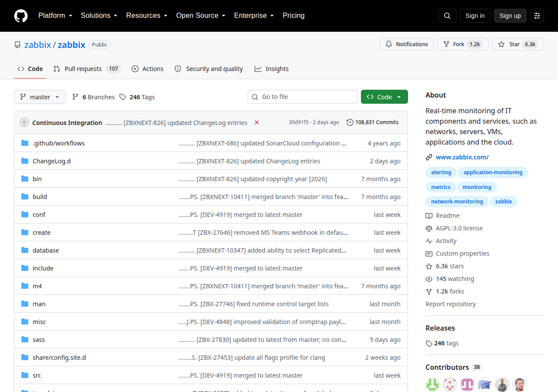Click the link icon beside www.zabbix.com

click(x=429, y=157)
